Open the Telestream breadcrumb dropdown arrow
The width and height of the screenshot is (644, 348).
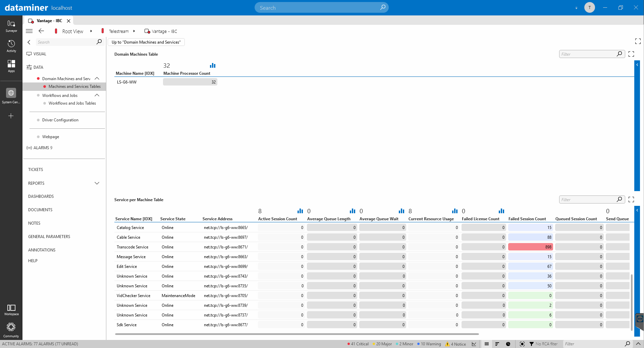(x=134, y=31)
